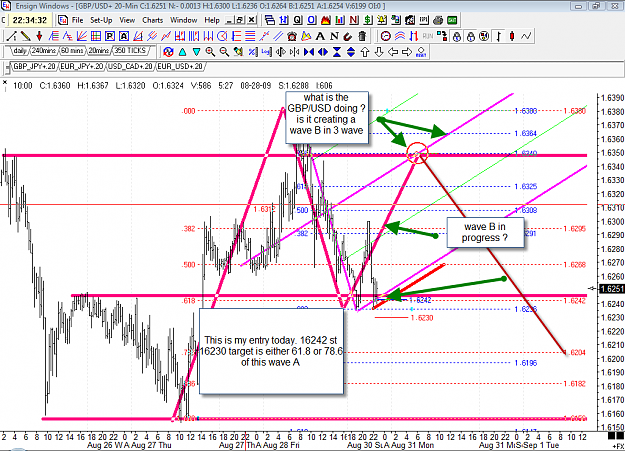The image size is (625, 451).
Task: Open the View menu
Action: pyautogui.click(x=127, y=20)
